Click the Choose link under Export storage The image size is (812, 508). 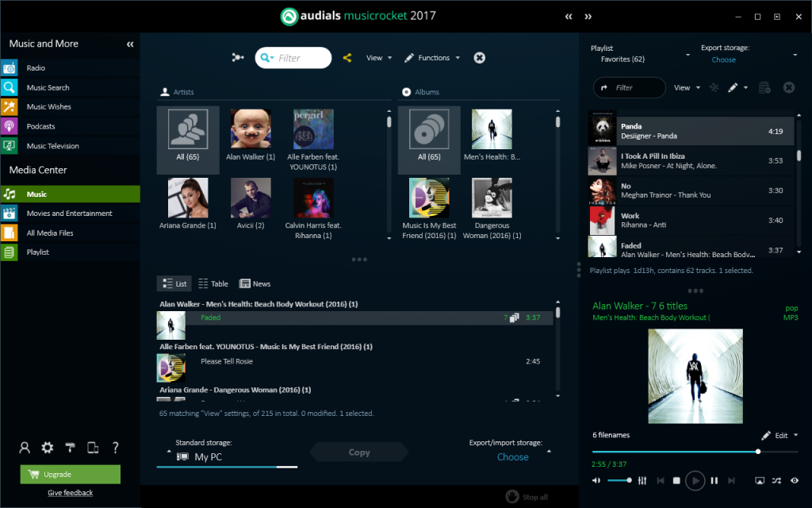coord(723,60)
